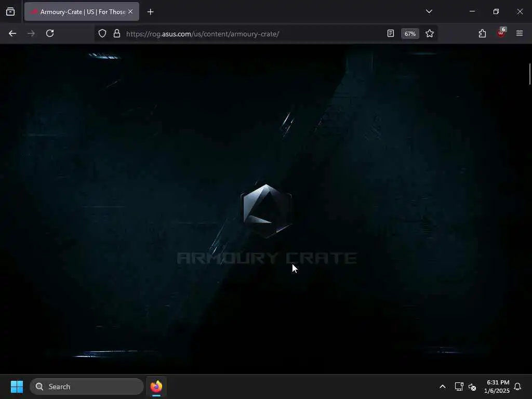
Task: Open a new tab with plus button
Action: [150, 12]
